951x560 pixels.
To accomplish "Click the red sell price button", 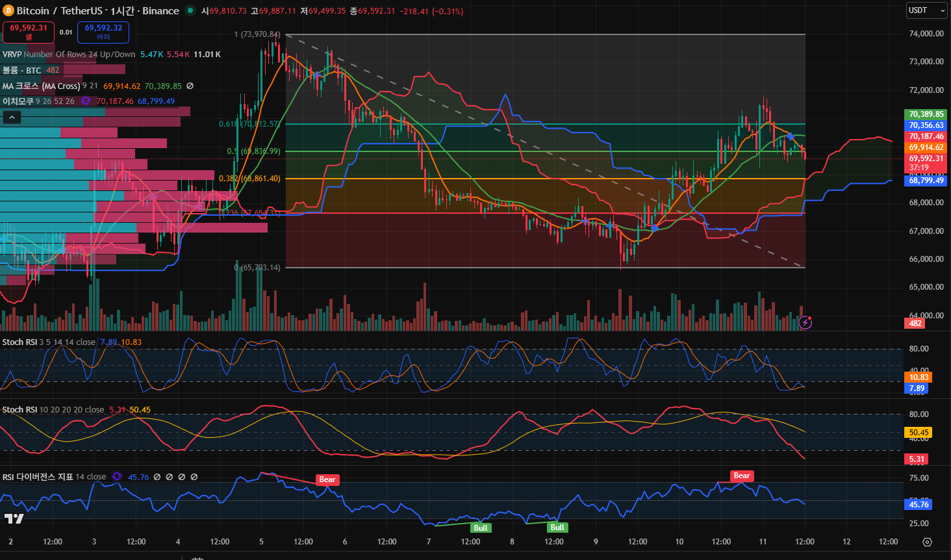I will 29,32.
